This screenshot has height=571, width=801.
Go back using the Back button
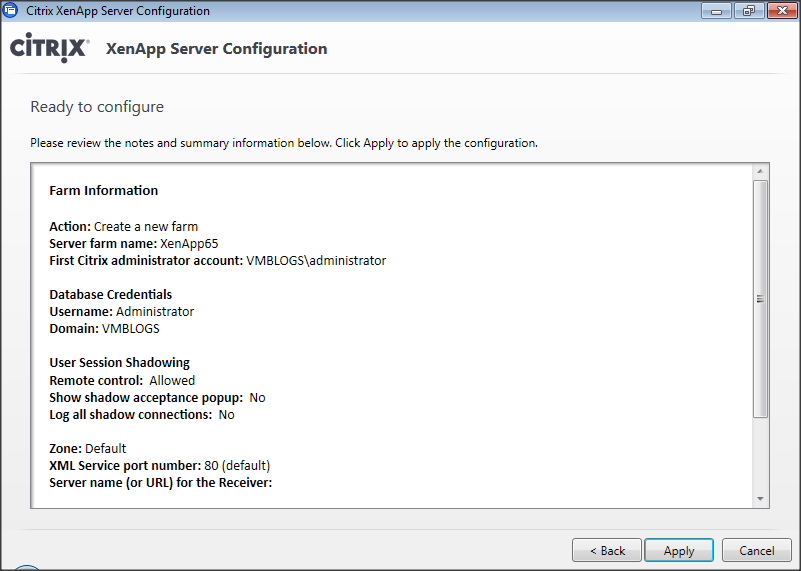point(607,551)
